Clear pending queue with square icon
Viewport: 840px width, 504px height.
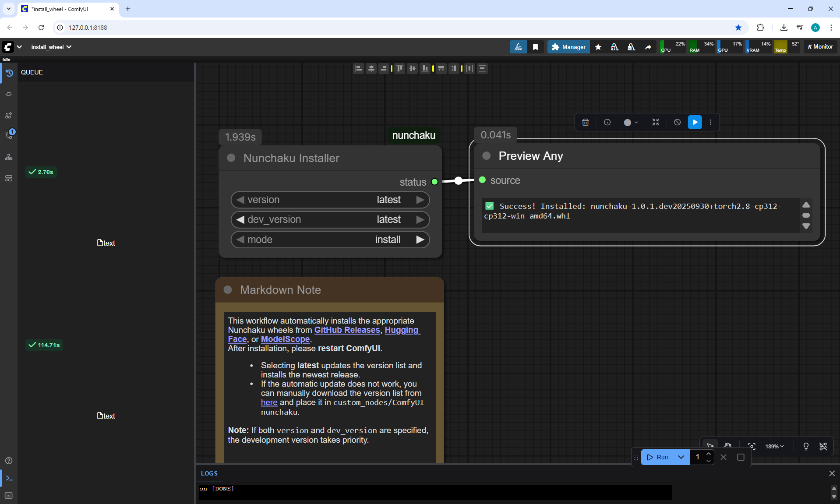741,457
